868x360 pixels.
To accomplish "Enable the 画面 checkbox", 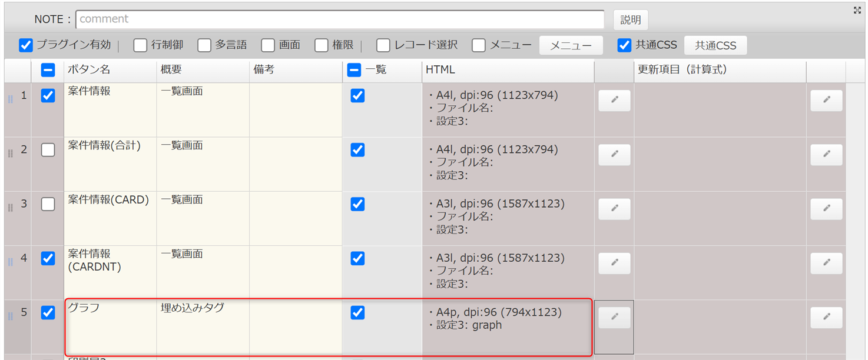I will 268,45.
